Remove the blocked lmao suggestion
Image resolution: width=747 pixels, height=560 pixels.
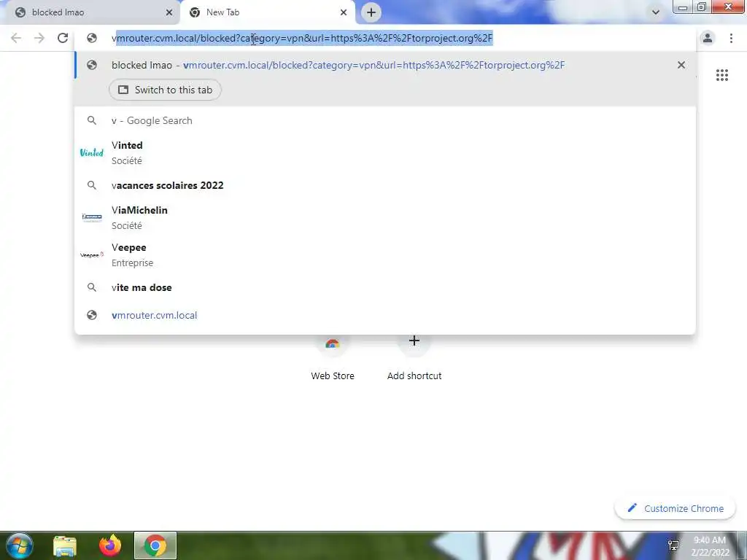(681, 65)
